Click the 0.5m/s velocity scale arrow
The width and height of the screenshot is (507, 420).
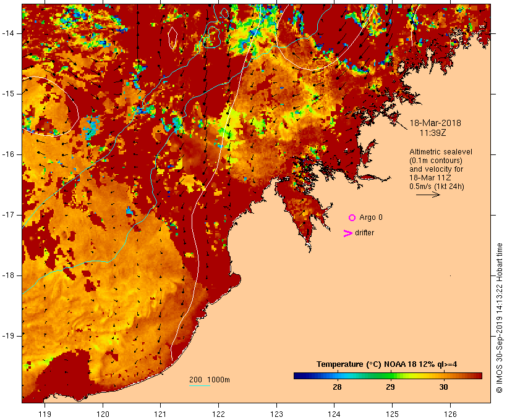tap(428, 195)
